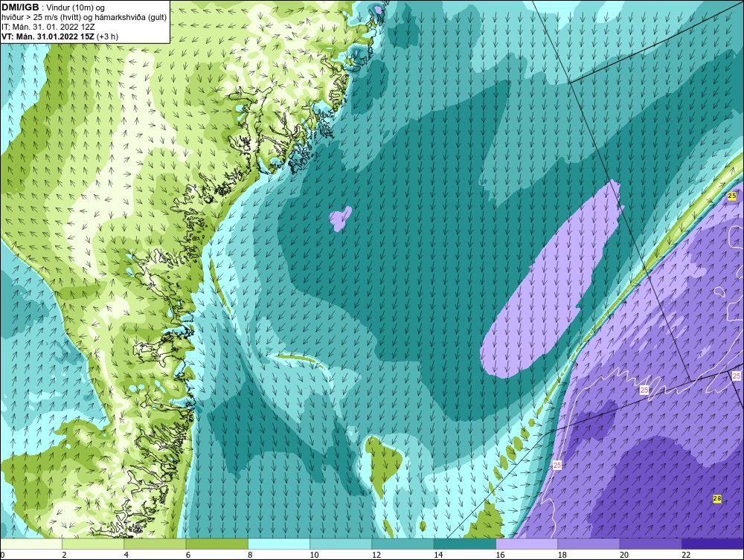Click the color scale number 14

438,556
